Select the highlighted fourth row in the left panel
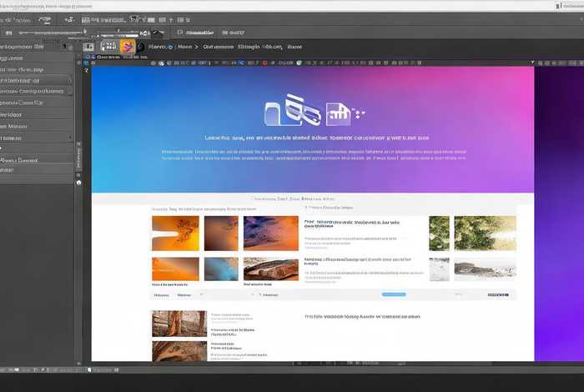The image size is (584, 392). pos(33,91)
